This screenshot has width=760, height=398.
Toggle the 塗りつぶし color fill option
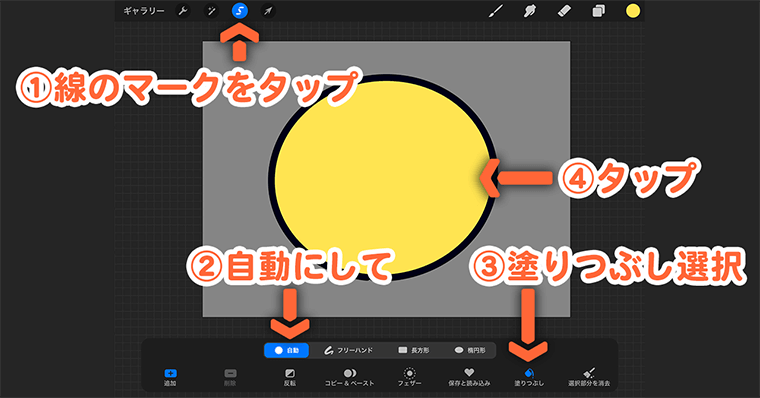pyautogui.click(x=529, y=378)
